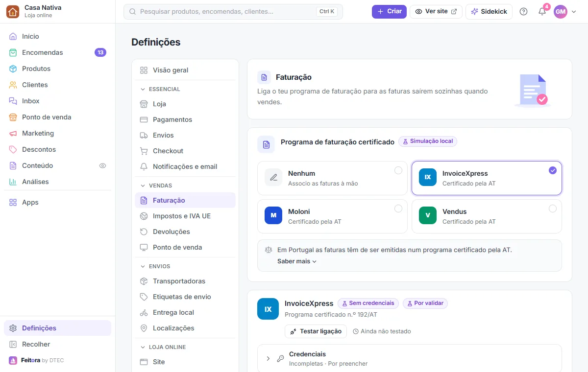Screen dimensions: 588x372
Task: Open the Clientes people icon
Action: (x=13, y=85)
